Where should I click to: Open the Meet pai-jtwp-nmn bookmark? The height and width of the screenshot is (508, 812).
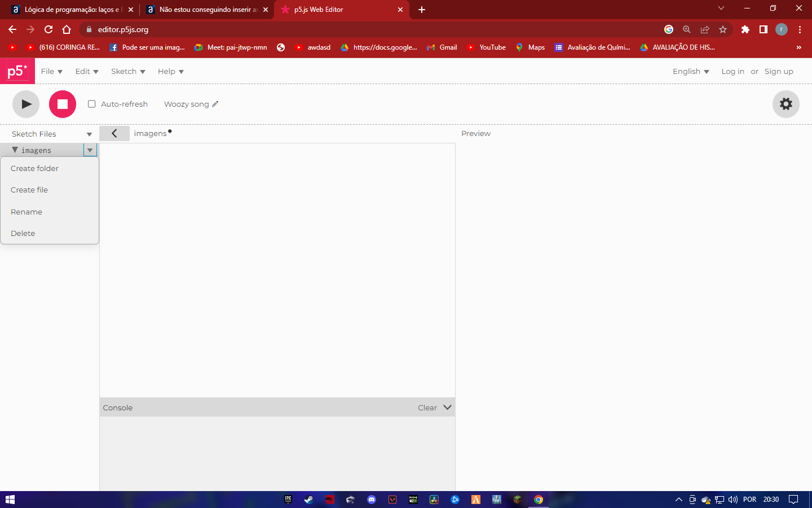pos(231,47)
